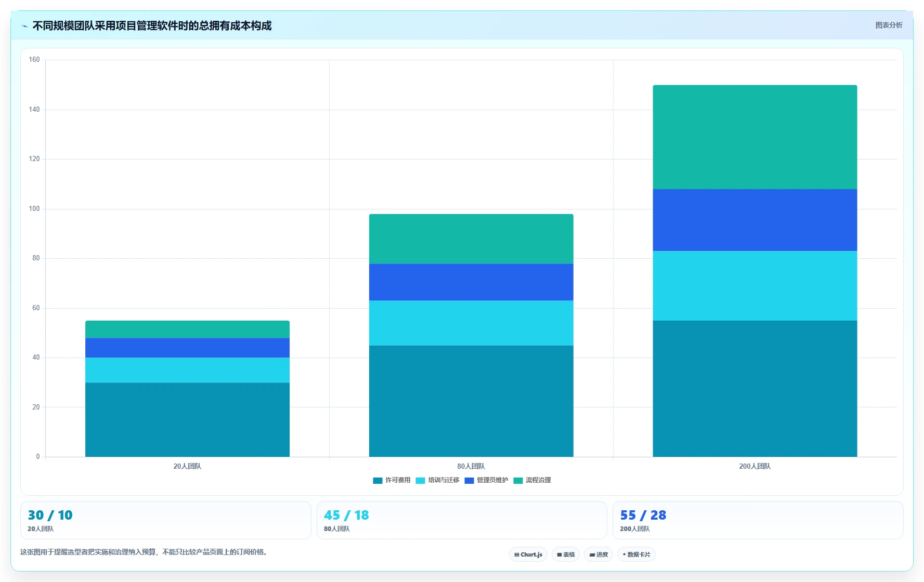
Task: Click 许可费用 segment of the 200人团队 bar
Action: coord(755,389)
